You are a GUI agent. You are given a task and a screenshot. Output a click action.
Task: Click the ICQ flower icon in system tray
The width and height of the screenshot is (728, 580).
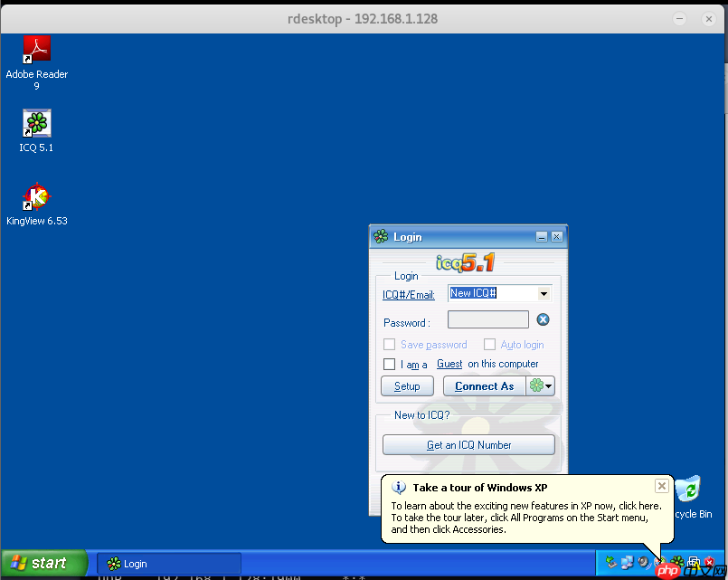pos(676,562)
